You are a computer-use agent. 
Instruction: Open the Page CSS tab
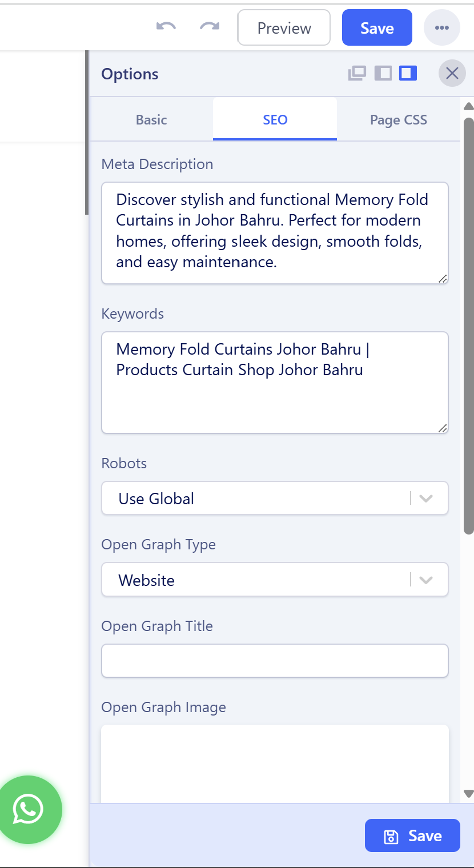tap(398, 119)
